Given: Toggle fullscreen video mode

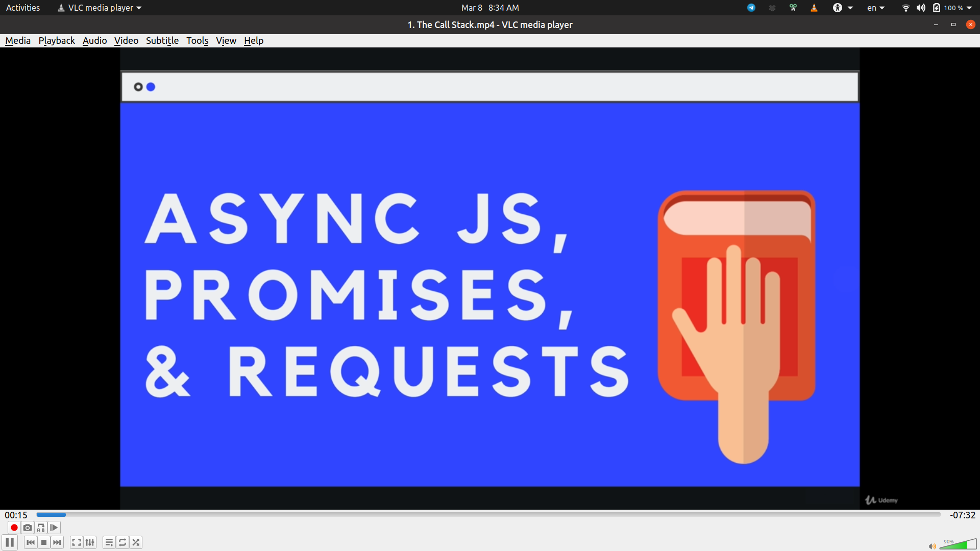Looking at the screenshot, I should pyautogui.click(x=77, y=542).
